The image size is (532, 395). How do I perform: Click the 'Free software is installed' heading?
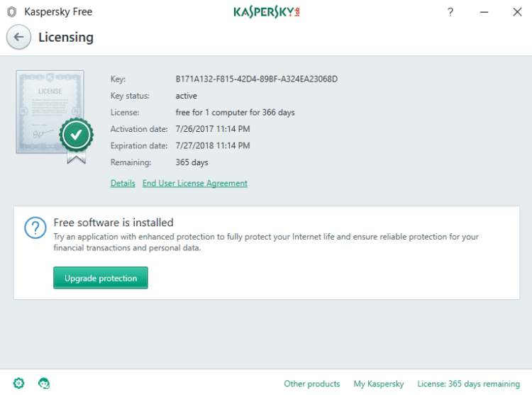click(113, 223)
